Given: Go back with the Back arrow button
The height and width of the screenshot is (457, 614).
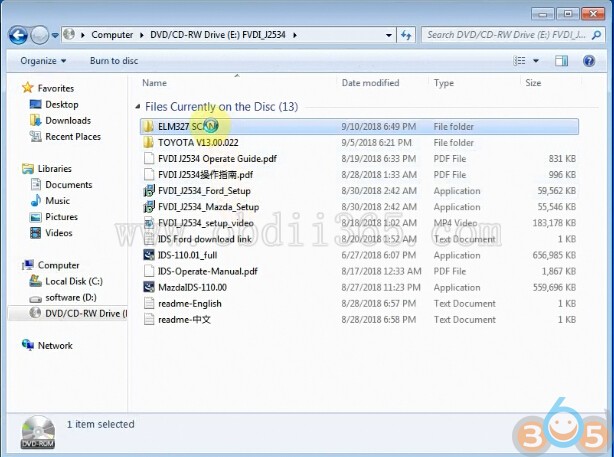Looking at the screenshot, I should (18, 35).
